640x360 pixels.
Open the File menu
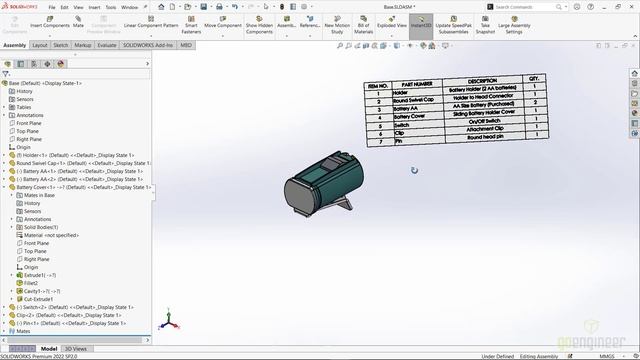[52, 7]
